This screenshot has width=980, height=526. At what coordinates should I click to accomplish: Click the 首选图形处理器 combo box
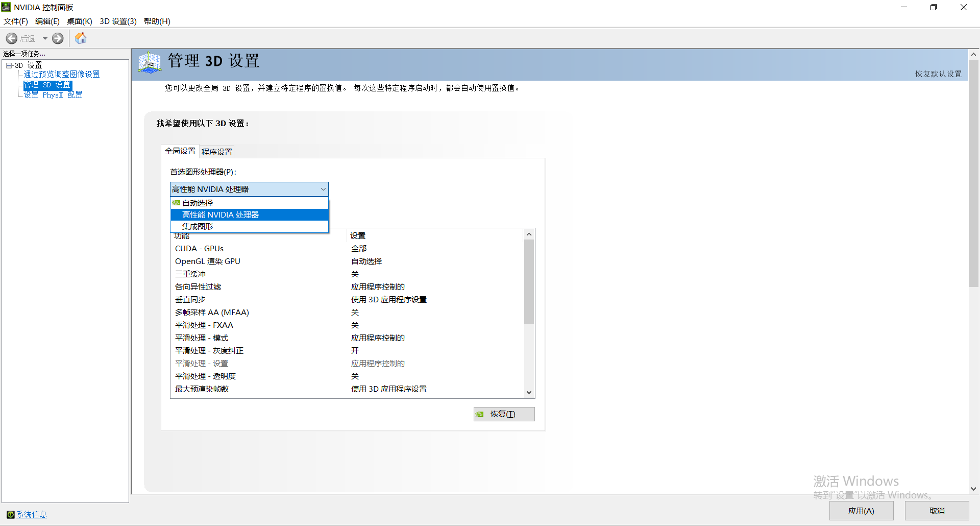(249, 189)
